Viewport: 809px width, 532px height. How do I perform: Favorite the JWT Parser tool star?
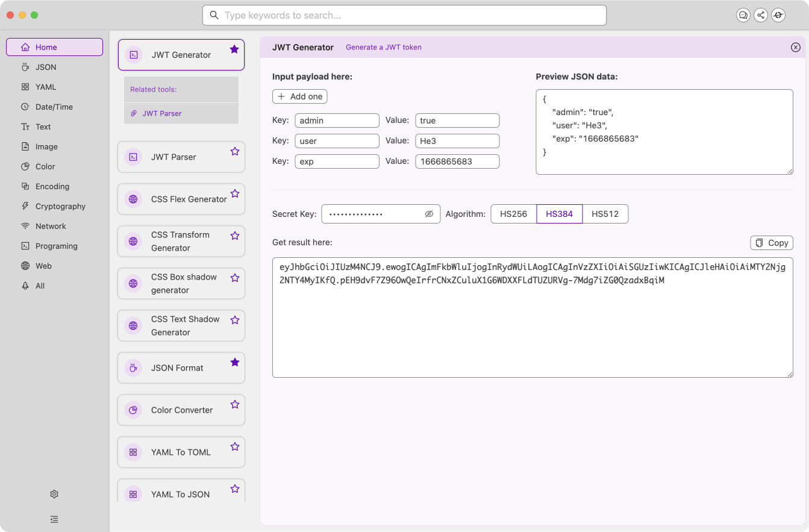[235, 152]
